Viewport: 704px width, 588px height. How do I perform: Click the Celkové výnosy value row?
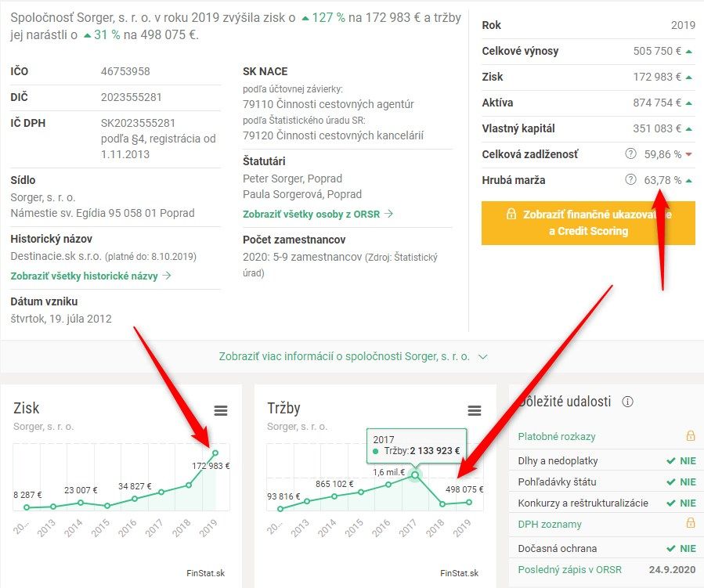pyautogui.click(x=588, y=51)
